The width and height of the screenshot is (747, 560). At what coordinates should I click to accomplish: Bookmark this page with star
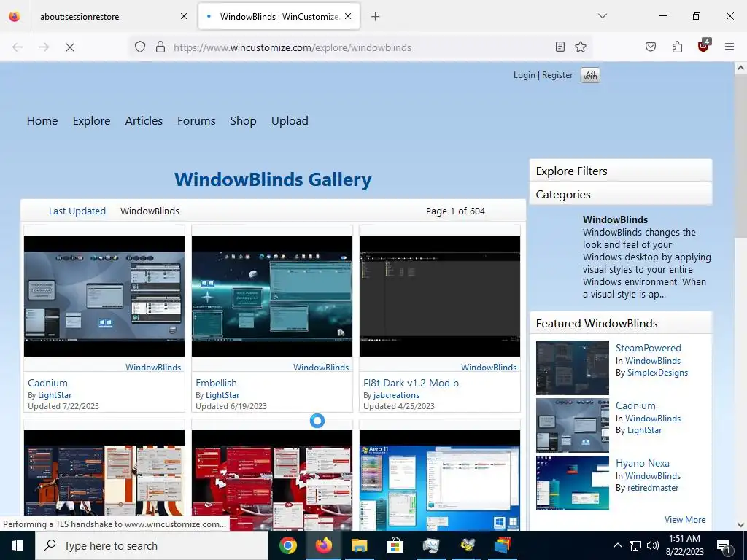tap(580, 47)
